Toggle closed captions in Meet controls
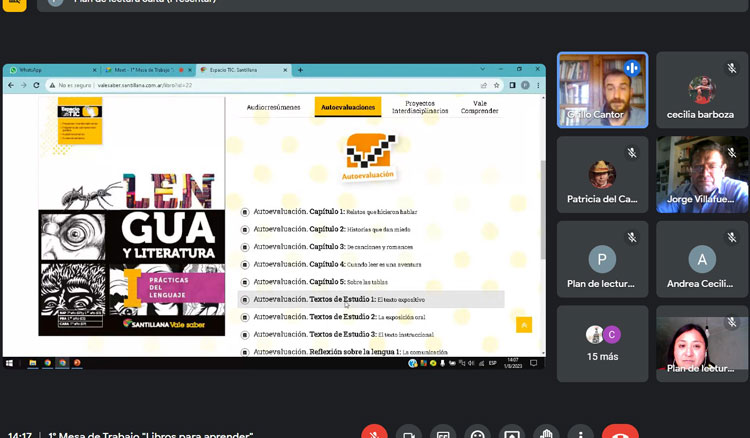 443,432
